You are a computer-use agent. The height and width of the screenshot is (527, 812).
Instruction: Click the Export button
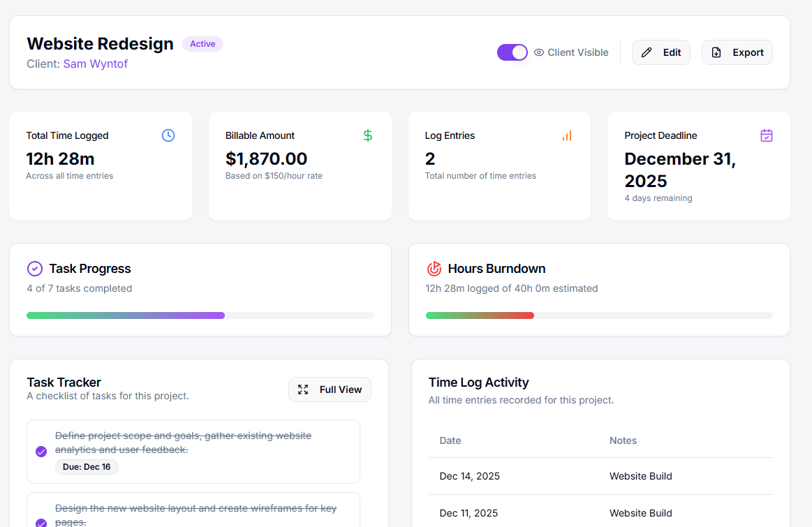[737, 52]
